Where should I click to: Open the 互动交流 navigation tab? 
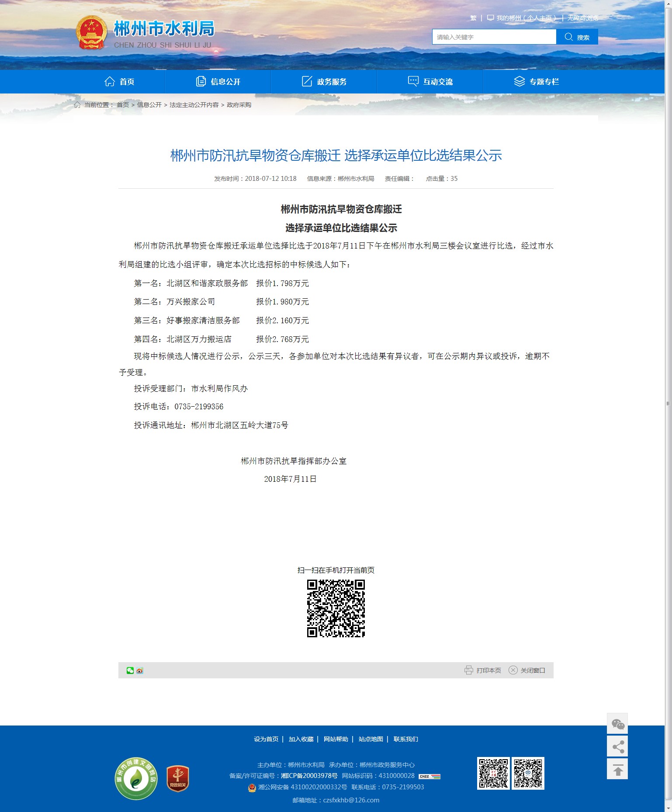430,82
